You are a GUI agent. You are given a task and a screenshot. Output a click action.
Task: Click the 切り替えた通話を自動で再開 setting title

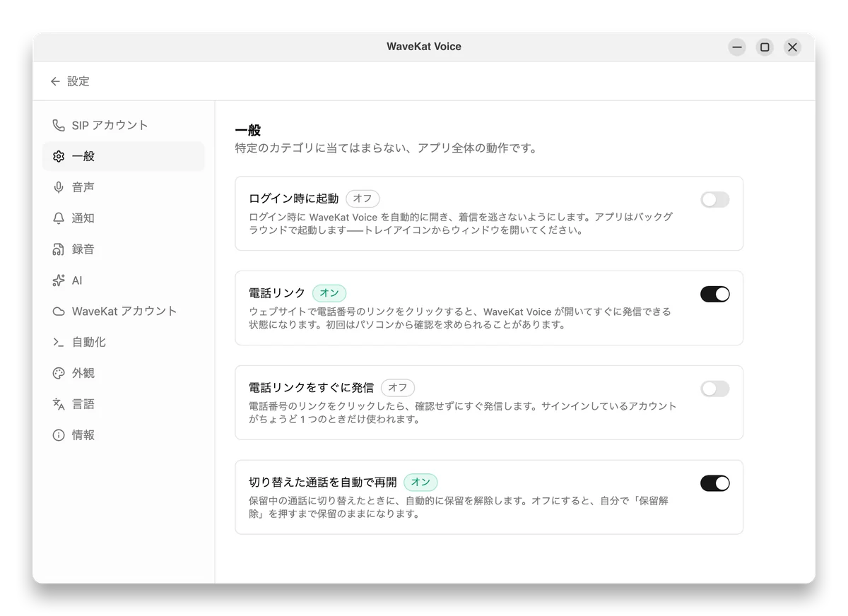click(x=323, y=482)
